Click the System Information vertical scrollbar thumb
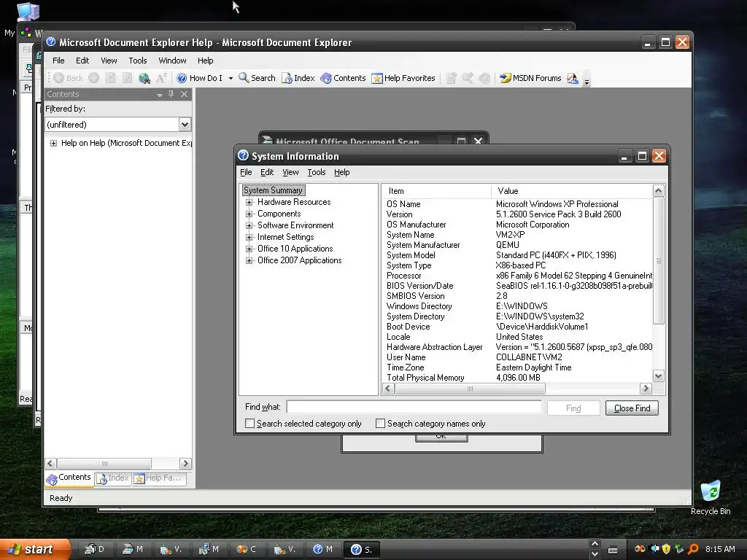 point(659,260)
